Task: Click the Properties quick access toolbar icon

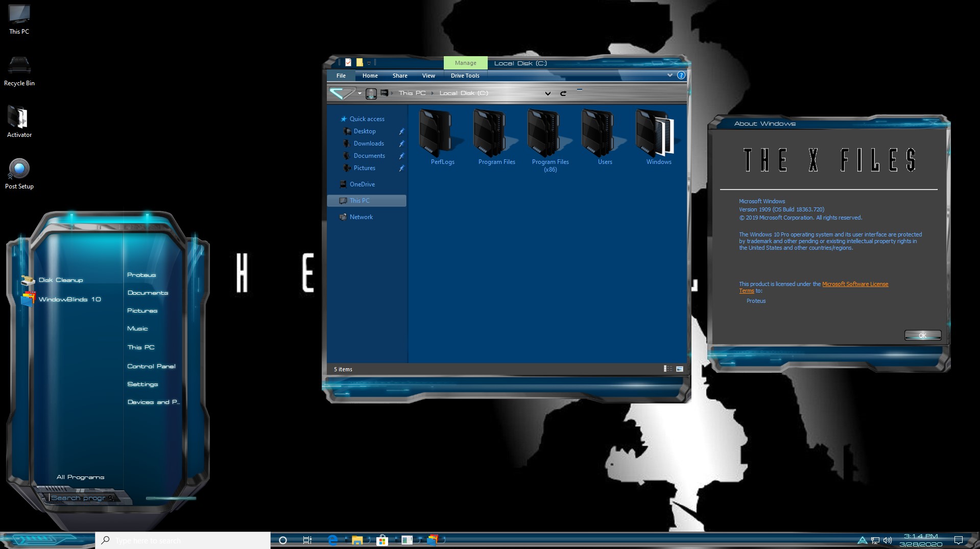Action: [x=348, y=62]
